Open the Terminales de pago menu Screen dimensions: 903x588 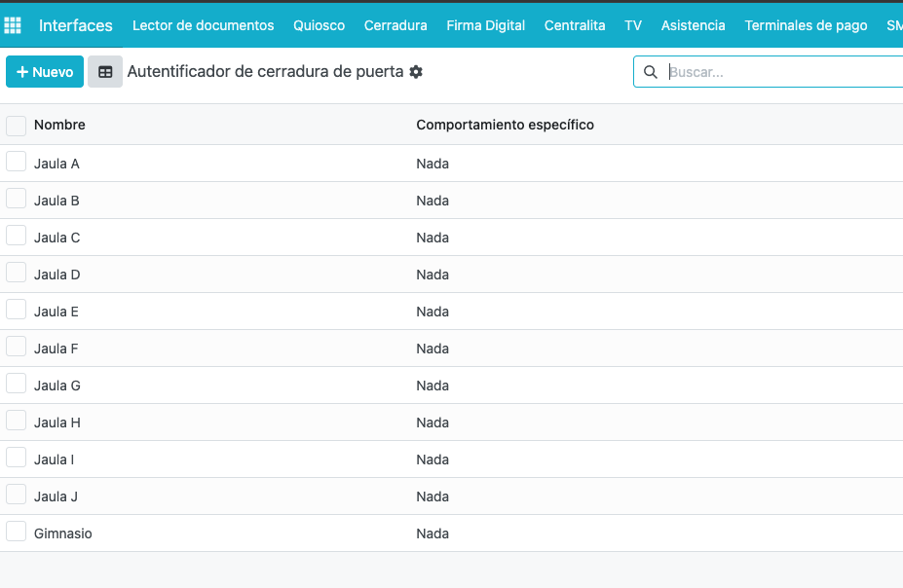[x=806, y=25]
